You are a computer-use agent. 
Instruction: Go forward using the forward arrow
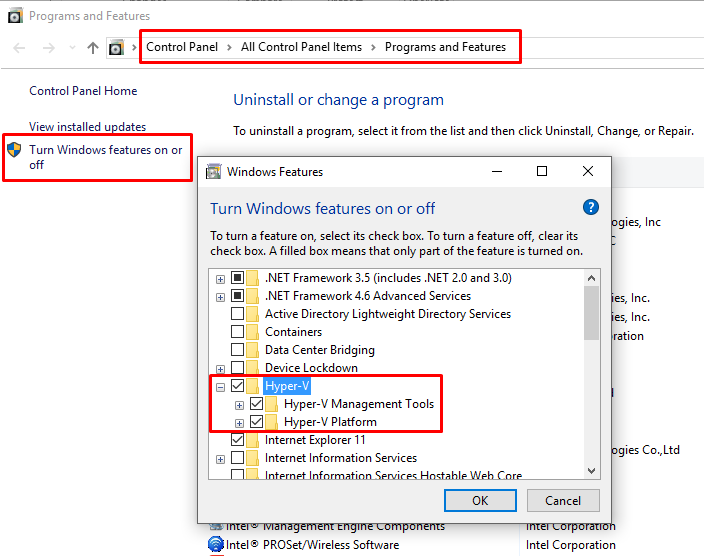[48, 48]
